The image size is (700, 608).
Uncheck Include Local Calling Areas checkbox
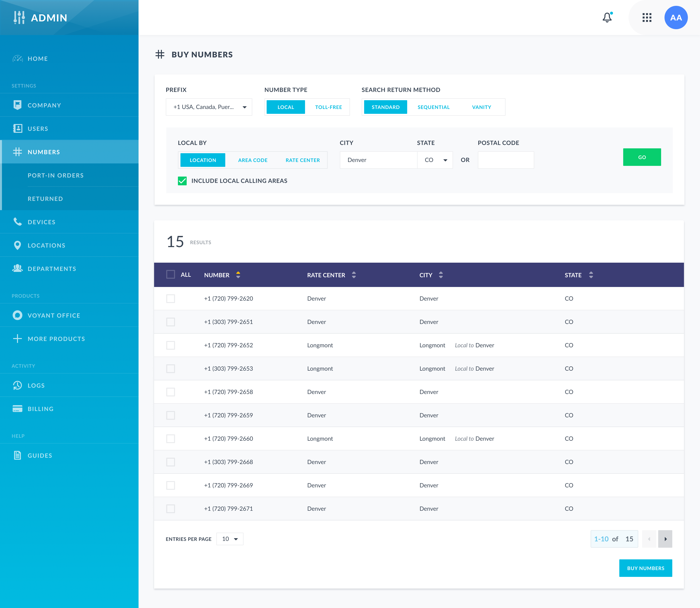[x=183, y=181]
